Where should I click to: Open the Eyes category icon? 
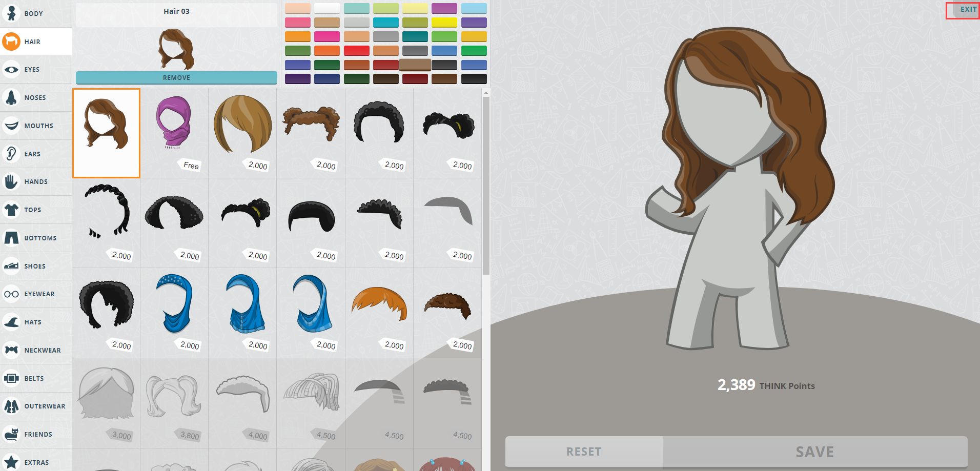[x=11, y=70]
